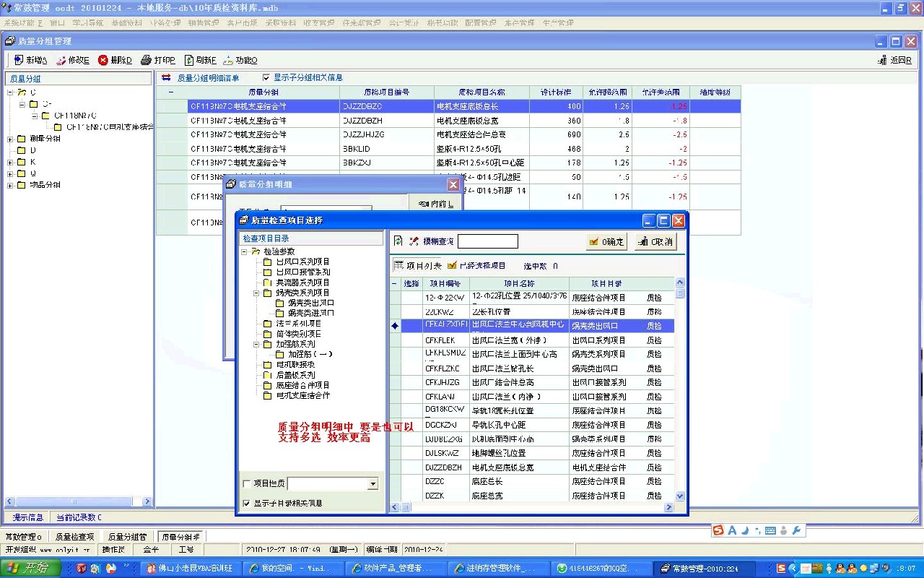The image size is (924, 578).
Task: Toggle the 显示子目录相关信息 checkbox
Action: [x=247, y=503]
